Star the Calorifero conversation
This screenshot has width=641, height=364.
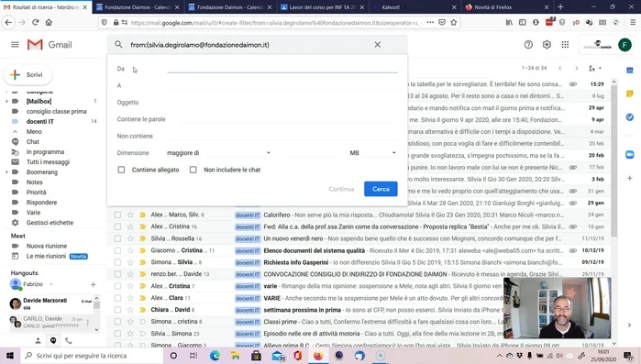click(130, 215)
